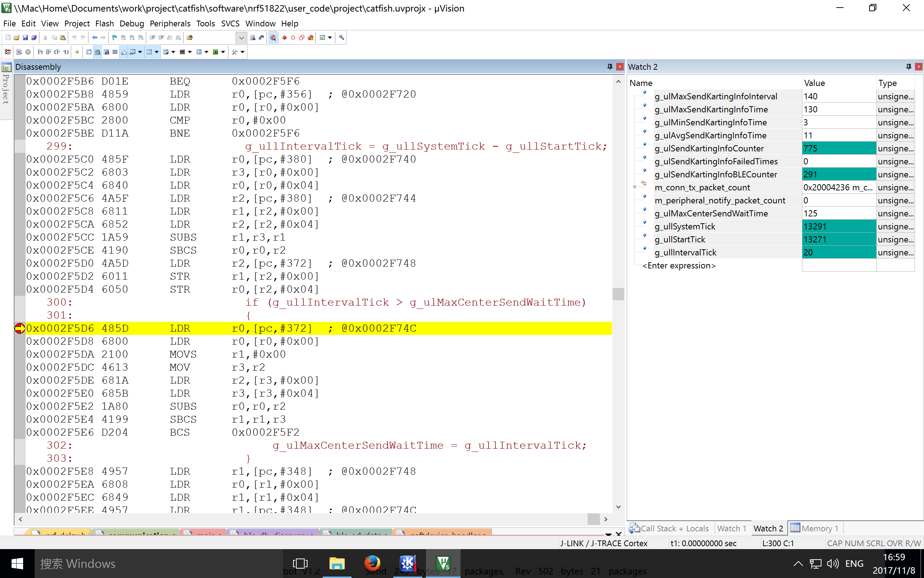Switch to the Watch 1 tab
Screen dimensions: 924x578
tap(731, 528)
